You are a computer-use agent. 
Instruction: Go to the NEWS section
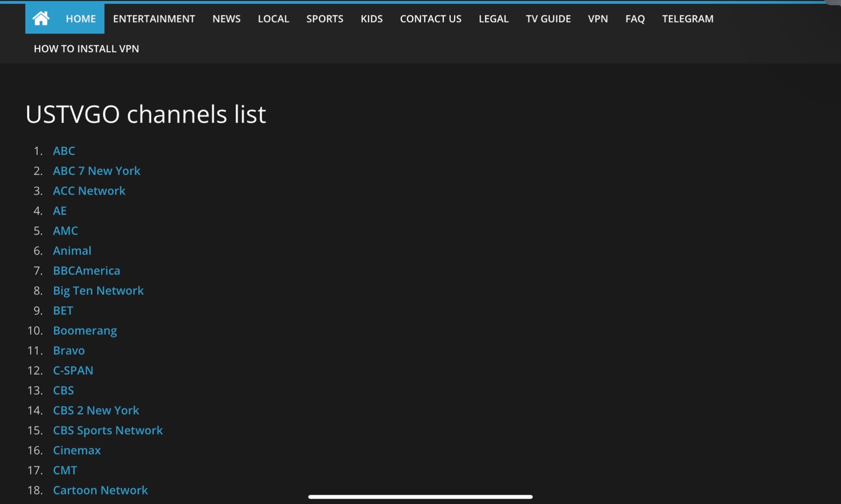(226, 19)
